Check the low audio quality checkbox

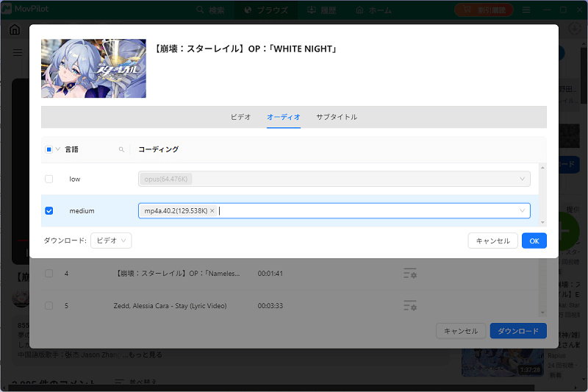coord(49,179)
